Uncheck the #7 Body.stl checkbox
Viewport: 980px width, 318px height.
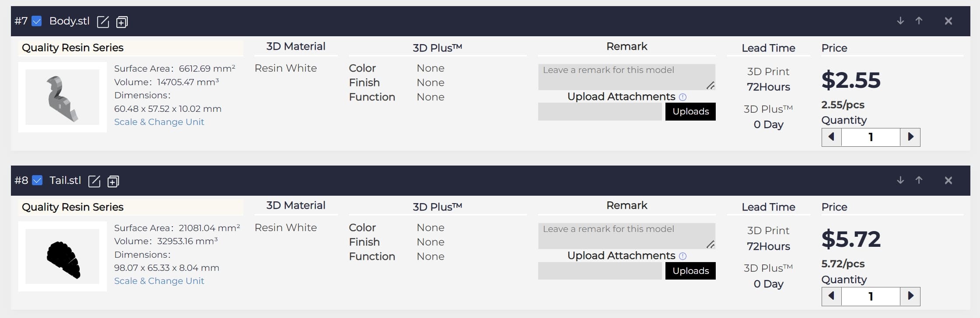point(37,21)
